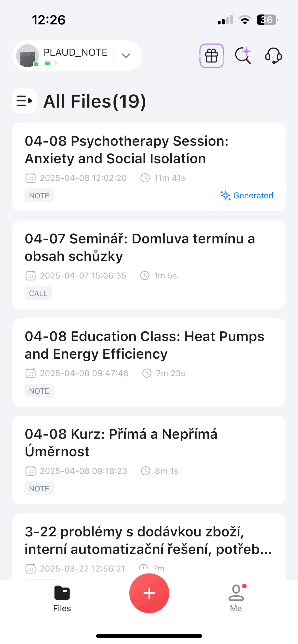Open the AI search magnifier icon

point(243,56)
